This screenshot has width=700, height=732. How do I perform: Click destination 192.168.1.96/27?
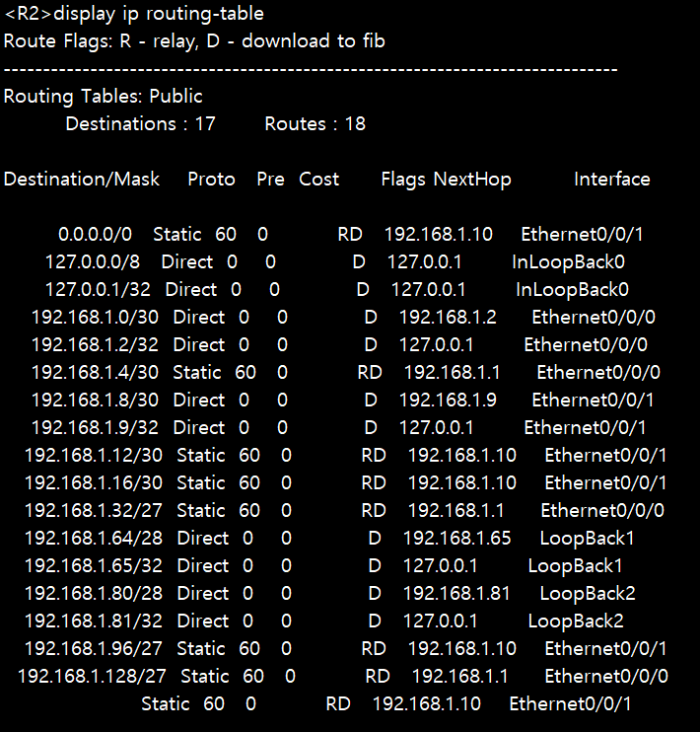pos(94,648)
